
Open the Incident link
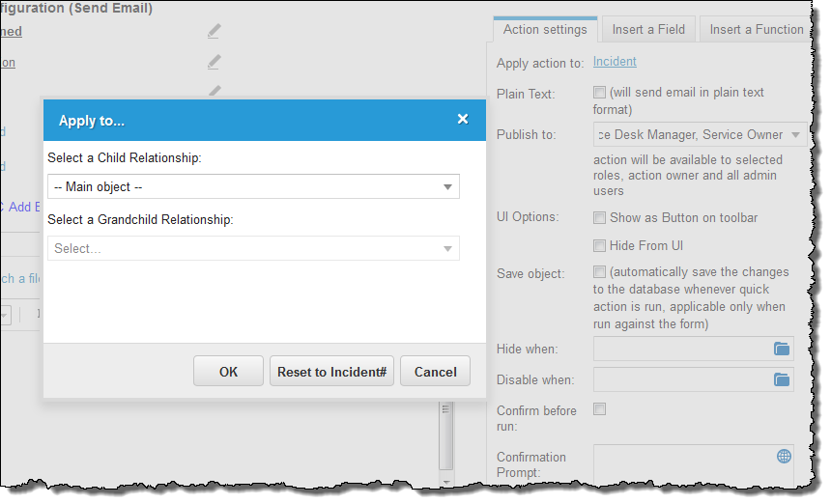point(615,62)
